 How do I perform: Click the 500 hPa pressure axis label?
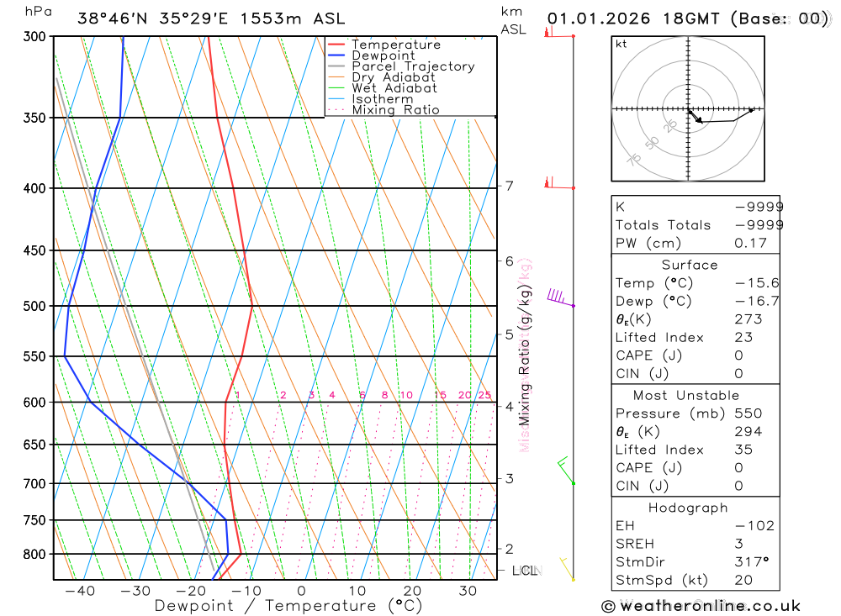(34, 306)
